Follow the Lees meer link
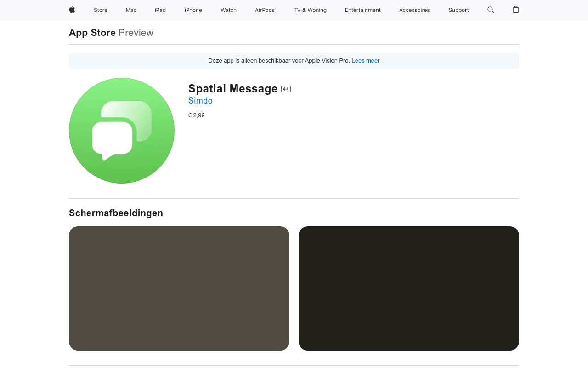Image resolution: width=588 pixels, height=368 pixels. tap(366, 61)
